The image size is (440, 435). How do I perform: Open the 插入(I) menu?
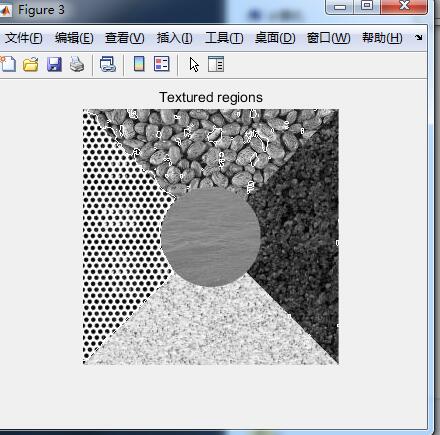(x=174, y=38)
